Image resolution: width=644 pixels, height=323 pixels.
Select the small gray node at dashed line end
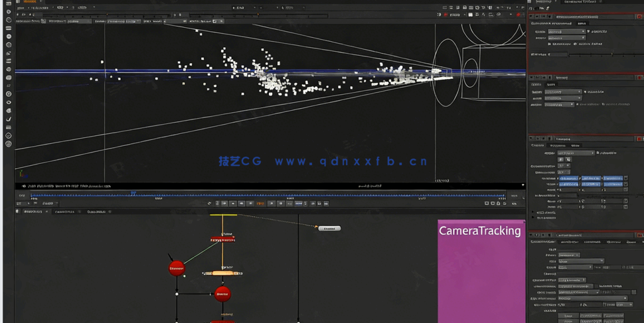[x=329, y=228]
